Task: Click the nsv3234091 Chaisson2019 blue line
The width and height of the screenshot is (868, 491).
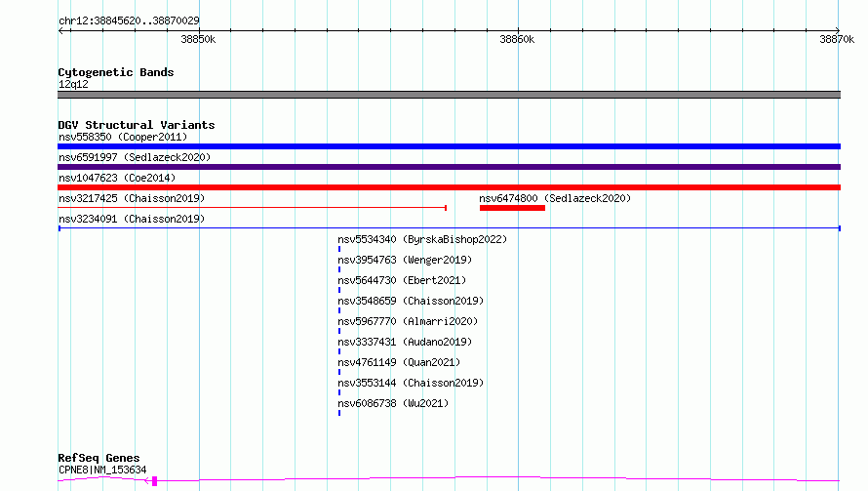Action: pyautogui.click(x=449, y=228)
